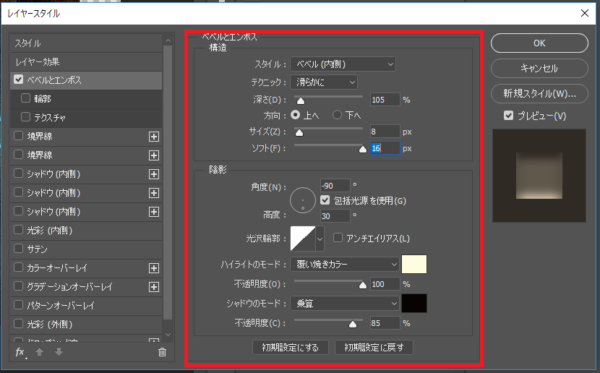Open the テクニック dropdown showing 滑らかに

coord(324,82)
